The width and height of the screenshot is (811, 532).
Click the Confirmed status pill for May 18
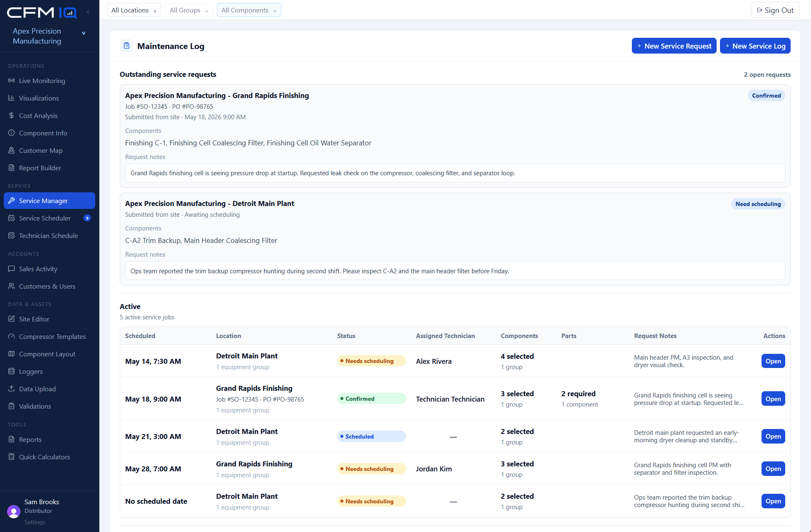click(x=371, y=399)
